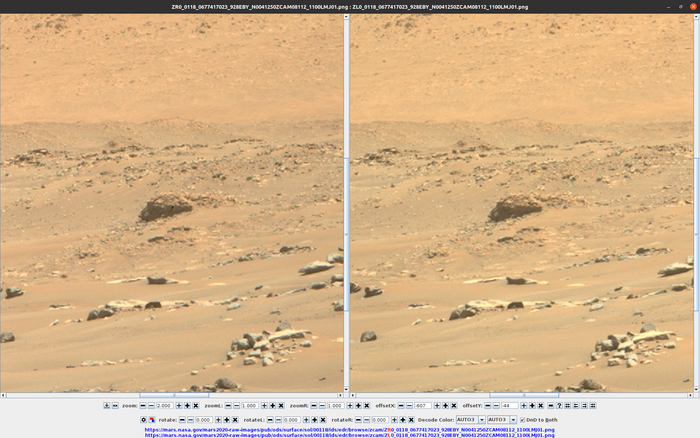Focus the zoomR value field
The image size is (700, 438).
[x=336, y=405]
